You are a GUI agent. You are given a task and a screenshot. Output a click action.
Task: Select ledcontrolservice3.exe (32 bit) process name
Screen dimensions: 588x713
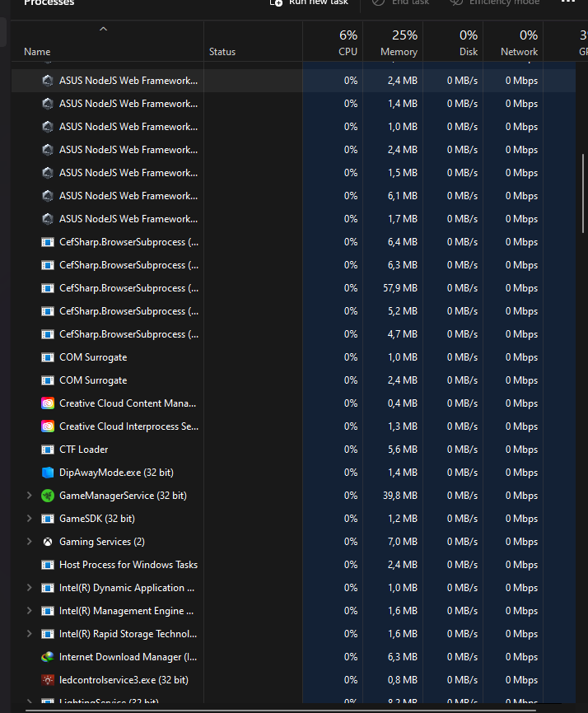pos(124,680)
